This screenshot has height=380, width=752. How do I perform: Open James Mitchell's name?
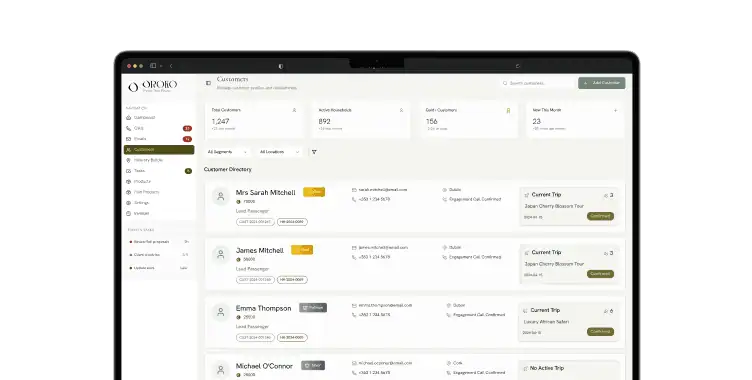[259, 250]
